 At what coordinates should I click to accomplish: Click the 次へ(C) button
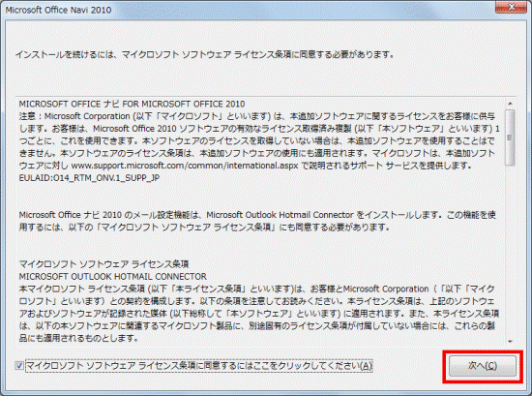coord(483,366)
